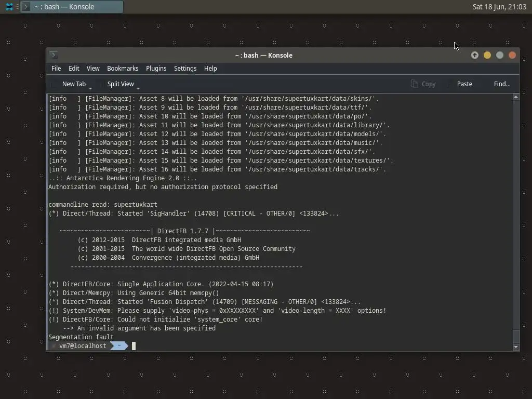Click the 'DirectFB 1.7.7' banner text
The image size is (532, 399).
point(183,231)
